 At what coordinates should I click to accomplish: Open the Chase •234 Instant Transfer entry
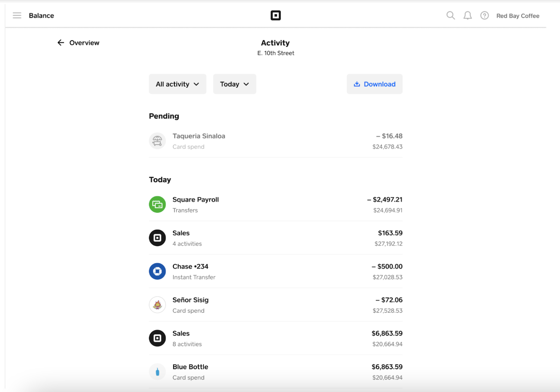point(276,271)
